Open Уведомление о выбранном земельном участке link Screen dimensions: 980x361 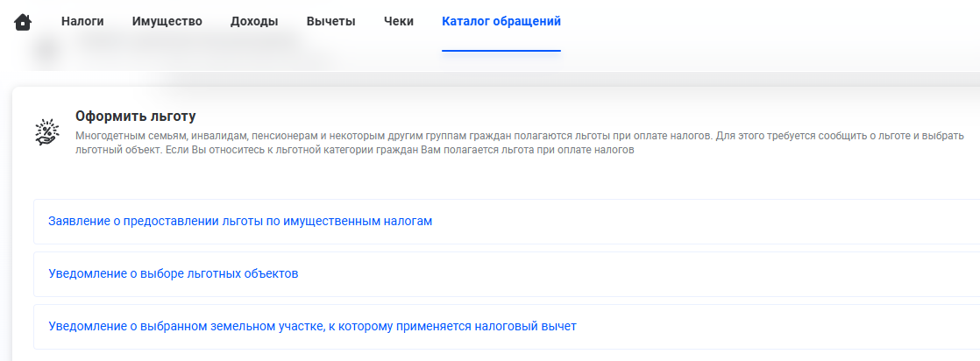[x=312, y=326]
